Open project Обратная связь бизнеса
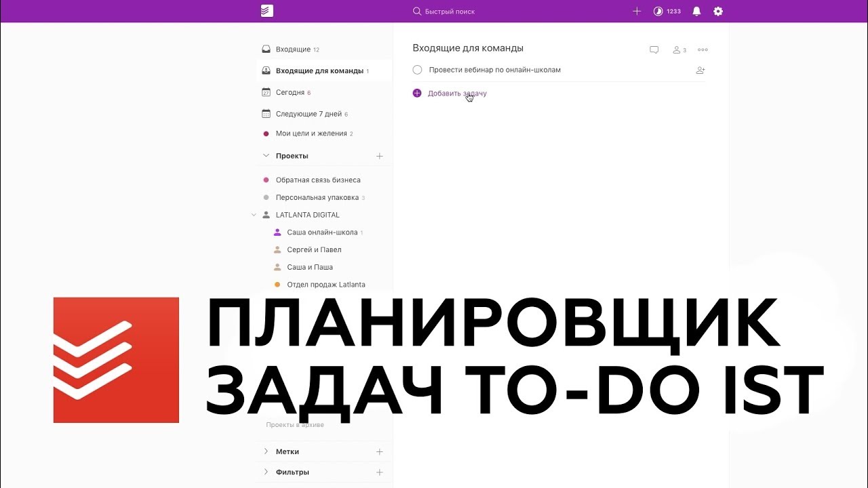The height and width of the screenshot is (488, 868). (318, 180)
